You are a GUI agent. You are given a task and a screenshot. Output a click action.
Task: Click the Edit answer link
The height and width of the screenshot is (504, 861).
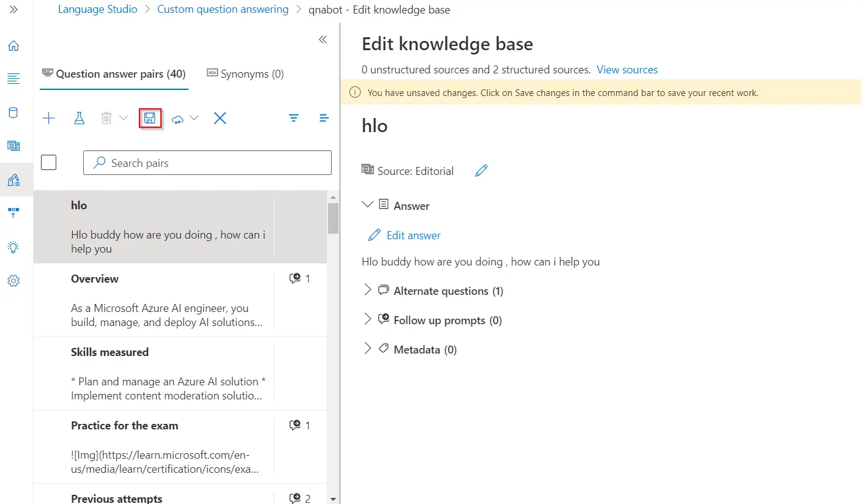[413, 235]
